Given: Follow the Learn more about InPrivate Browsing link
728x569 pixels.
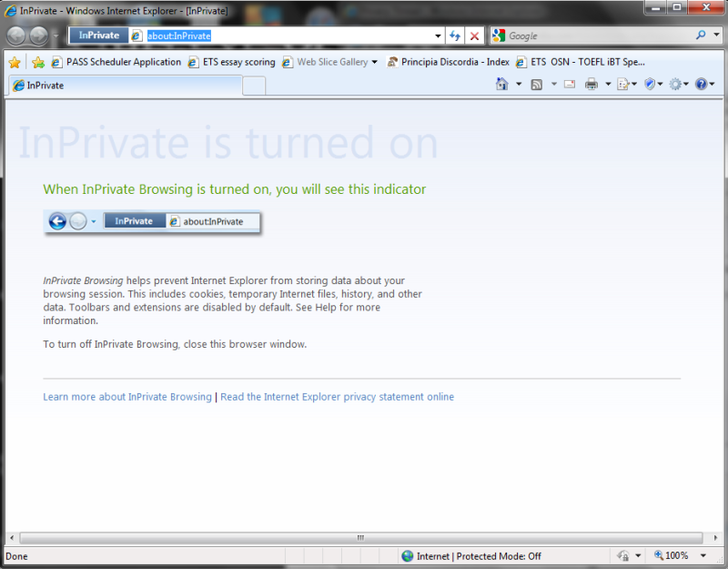Looking at the screenshot, I should [127, 397].
